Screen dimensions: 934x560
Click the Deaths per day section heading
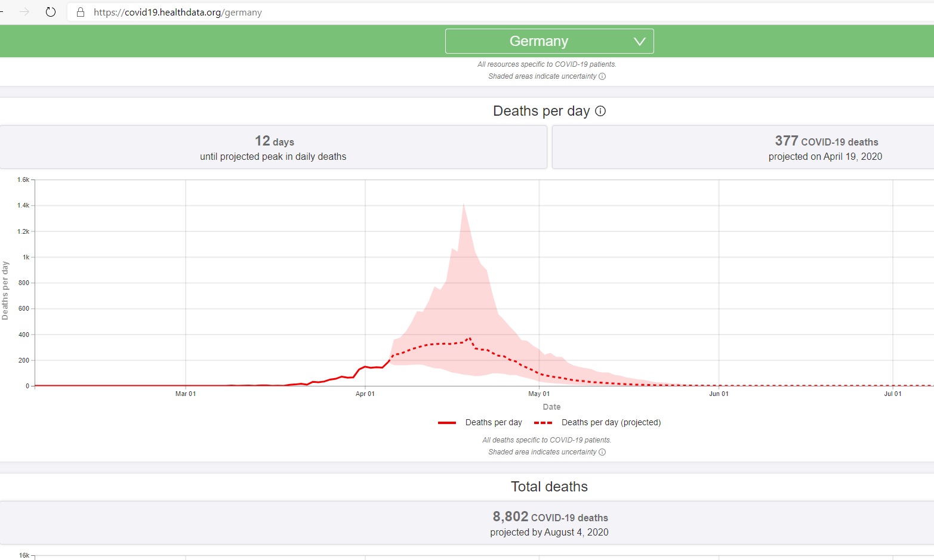[x=541, y=111]
